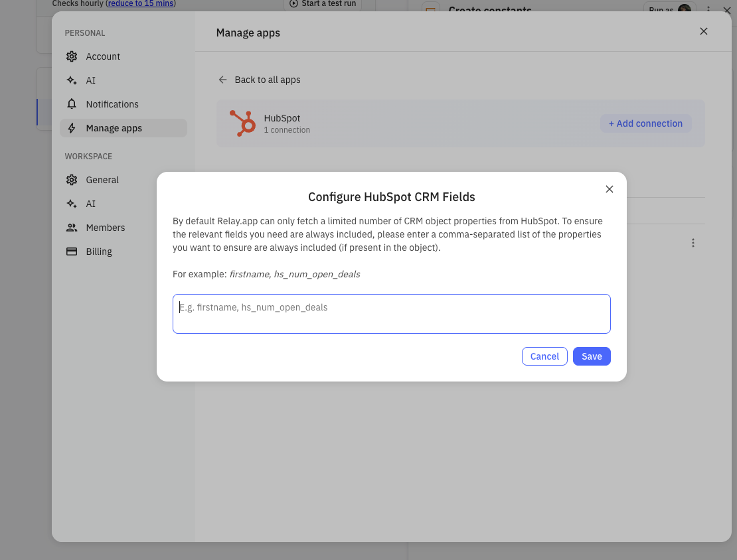Click the Manage apps lightning icon
The image size is (737, 560).
pos(72,128)
